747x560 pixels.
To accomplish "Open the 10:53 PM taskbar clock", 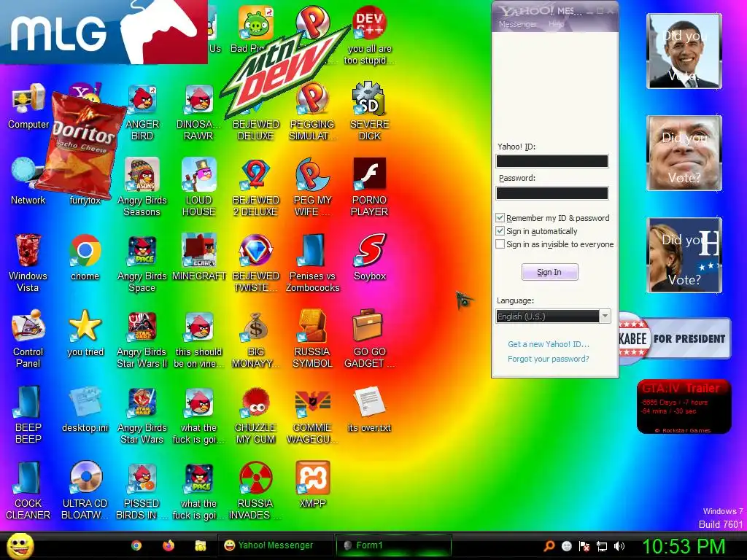I will [x=684, y=545].
